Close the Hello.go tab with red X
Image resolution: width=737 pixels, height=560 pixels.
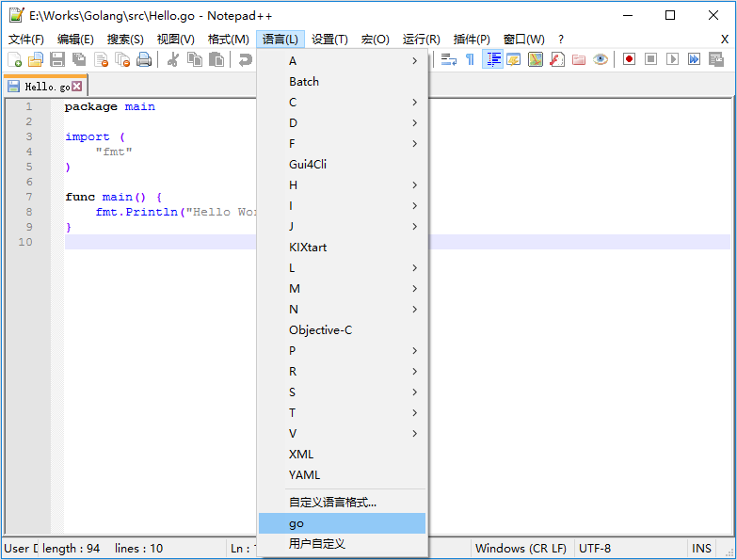pyautogui.click(x=76, y=86)
